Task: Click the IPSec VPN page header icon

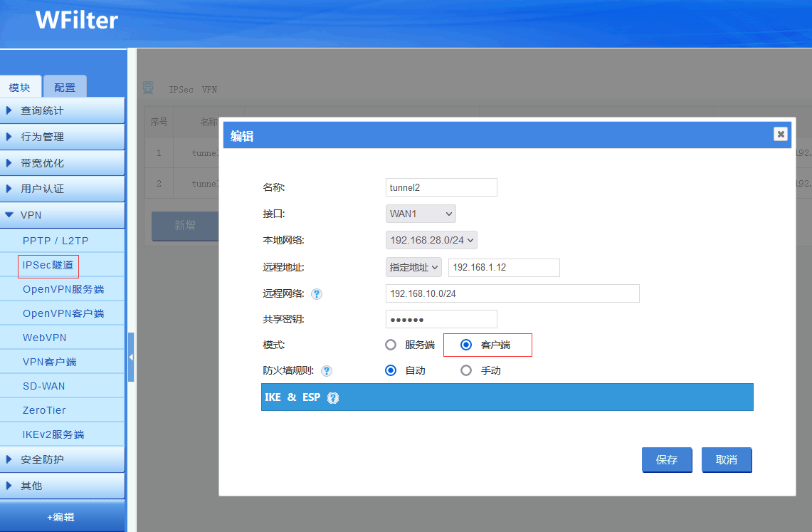Action: 148,88
